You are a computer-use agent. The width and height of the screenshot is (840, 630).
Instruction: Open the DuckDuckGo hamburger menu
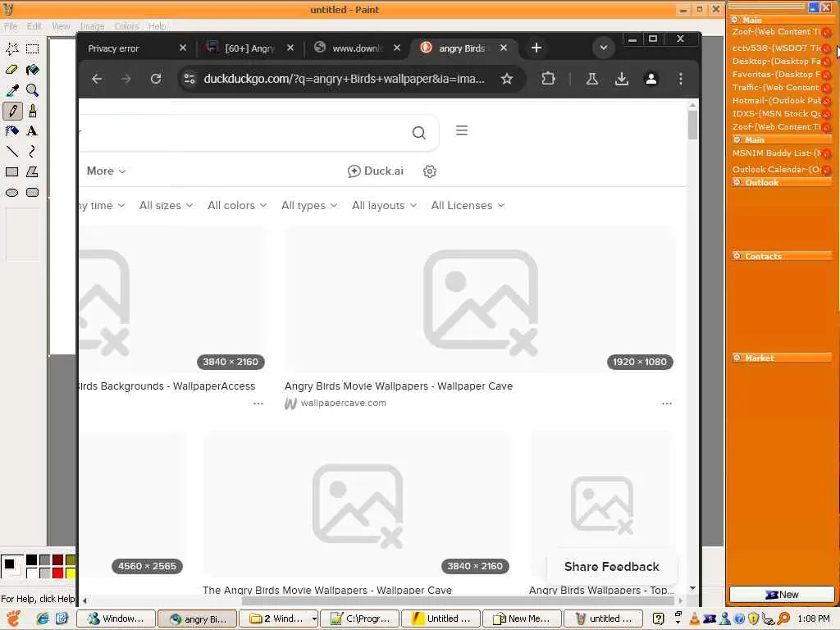click(x=462, y=130)
